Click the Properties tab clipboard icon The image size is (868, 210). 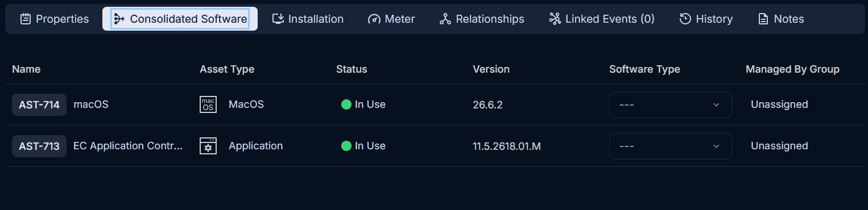(25, 19)
